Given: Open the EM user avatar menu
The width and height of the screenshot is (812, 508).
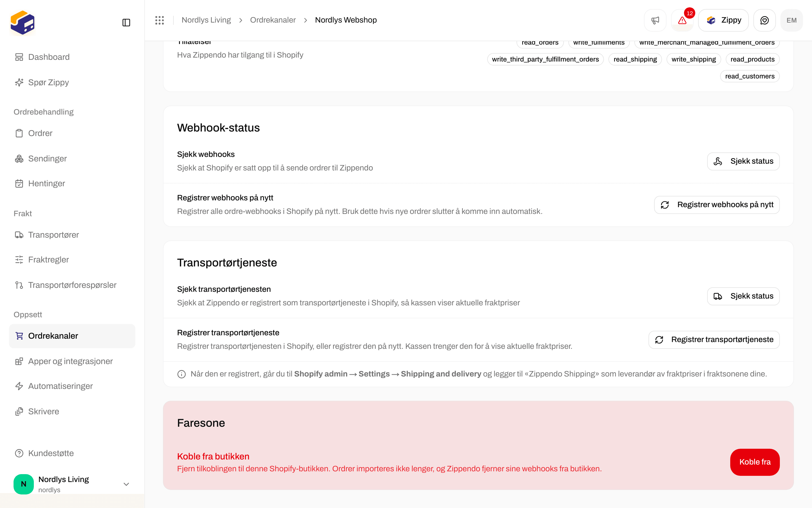Looking at the screenshot, I should pyautogui.click(x=791, y=20).
